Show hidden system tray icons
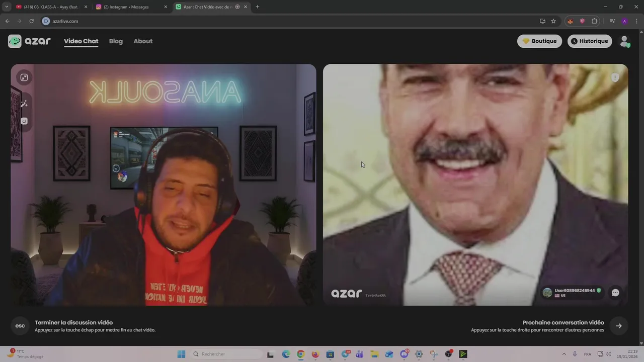The width and height of the screenshot is (644, 362). click(x=563, y=354)
